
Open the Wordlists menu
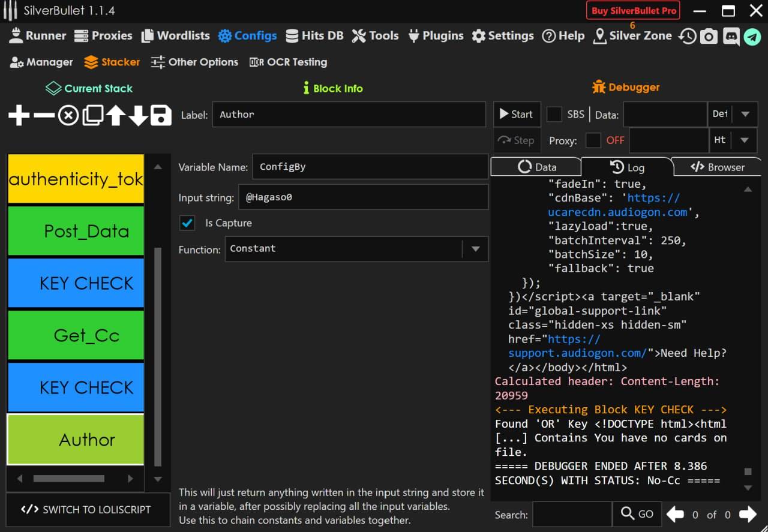click(175, 36)
